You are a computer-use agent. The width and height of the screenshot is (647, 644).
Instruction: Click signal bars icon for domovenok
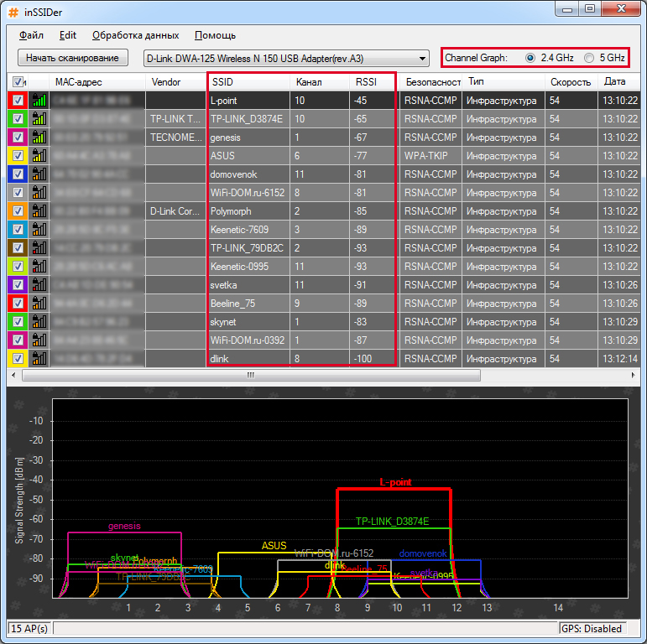(39, 174)
